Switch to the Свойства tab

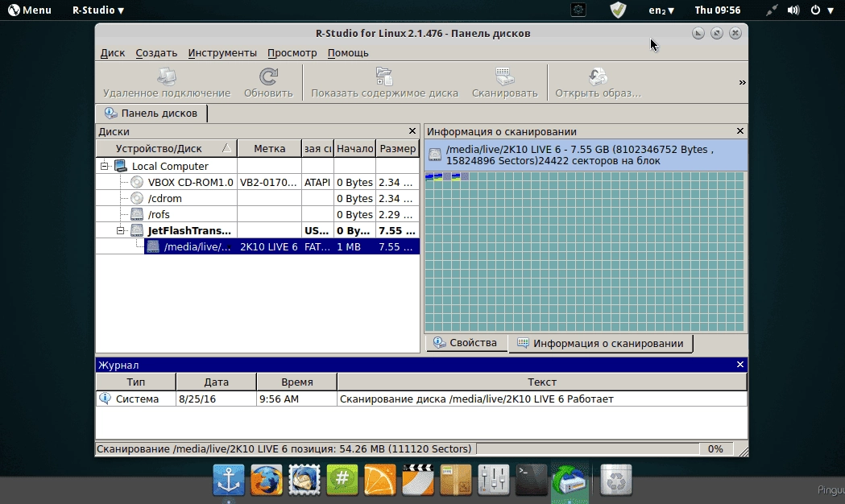pyautogui.click(x=466, y=343)
